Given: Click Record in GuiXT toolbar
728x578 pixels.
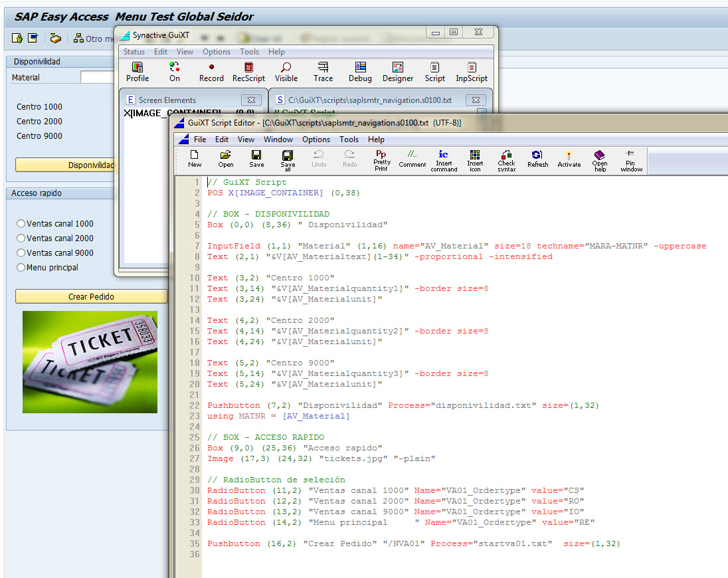Looking at the screenshot, I should pos(211,72).
